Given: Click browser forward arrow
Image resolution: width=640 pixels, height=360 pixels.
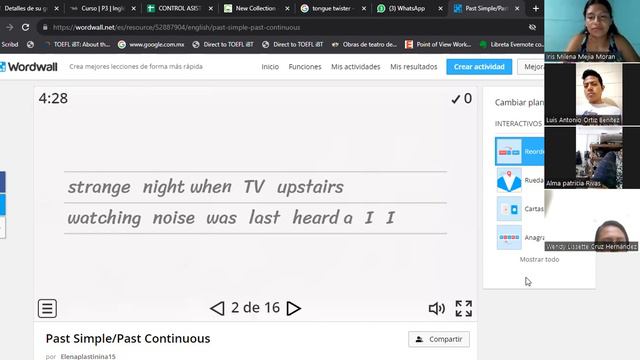Looking at the screenshot, I should click(x=9, y=27).
